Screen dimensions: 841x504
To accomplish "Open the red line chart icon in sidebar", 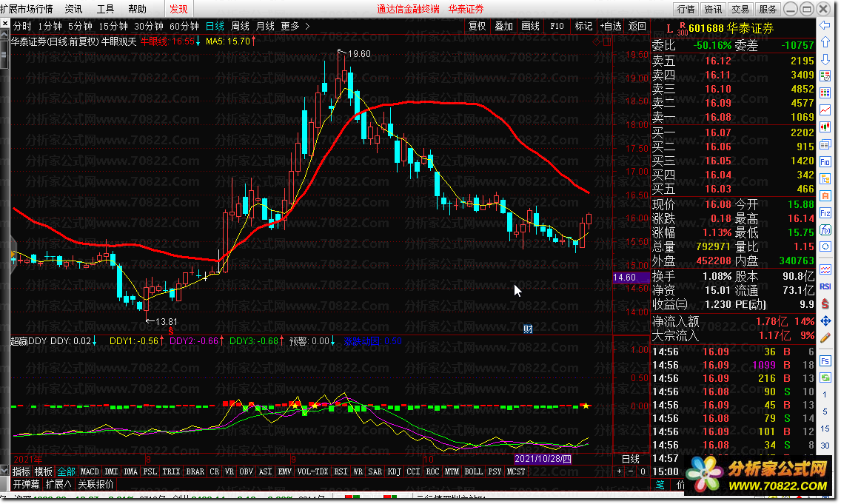I will tap(825, 110).
